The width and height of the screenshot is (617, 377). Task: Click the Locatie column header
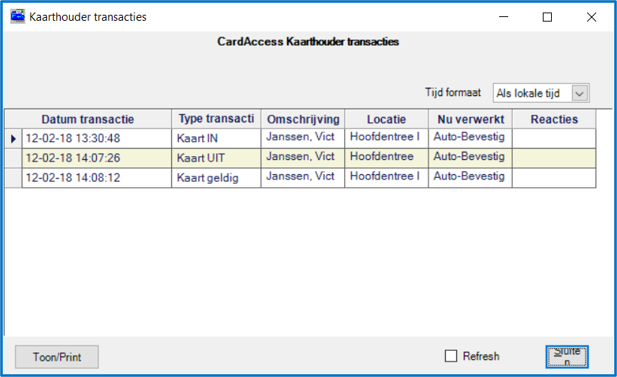[x=386, y=119]
